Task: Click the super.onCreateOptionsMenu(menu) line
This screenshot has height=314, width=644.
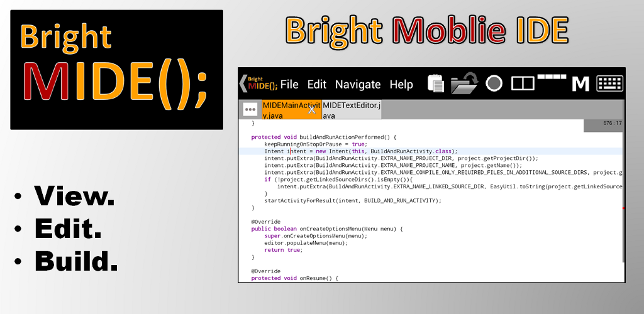Action: [316, 236]
